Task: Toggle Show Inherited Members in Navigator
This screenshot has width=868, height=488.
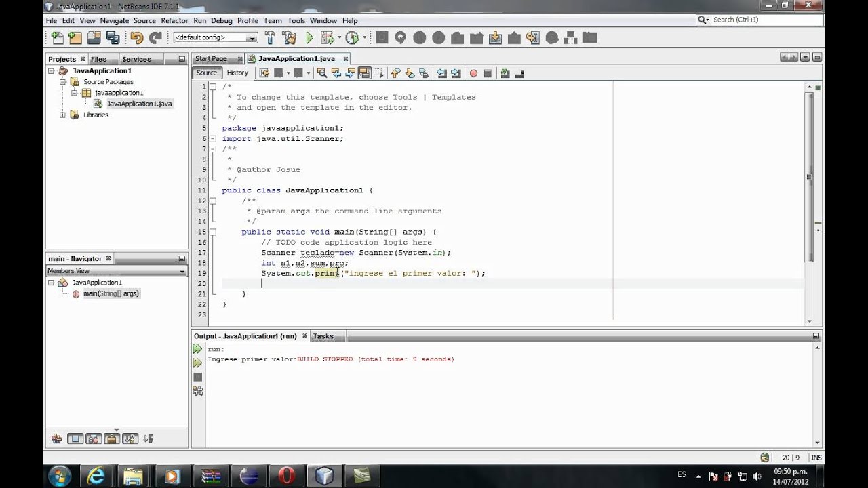Action: tap(57, 439)
